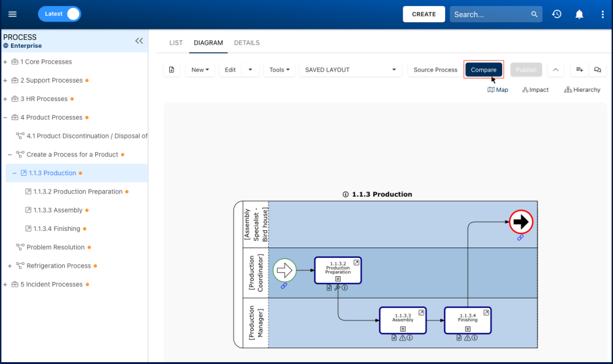Expand the Refrigeration Process node

(x=10, y=266)
